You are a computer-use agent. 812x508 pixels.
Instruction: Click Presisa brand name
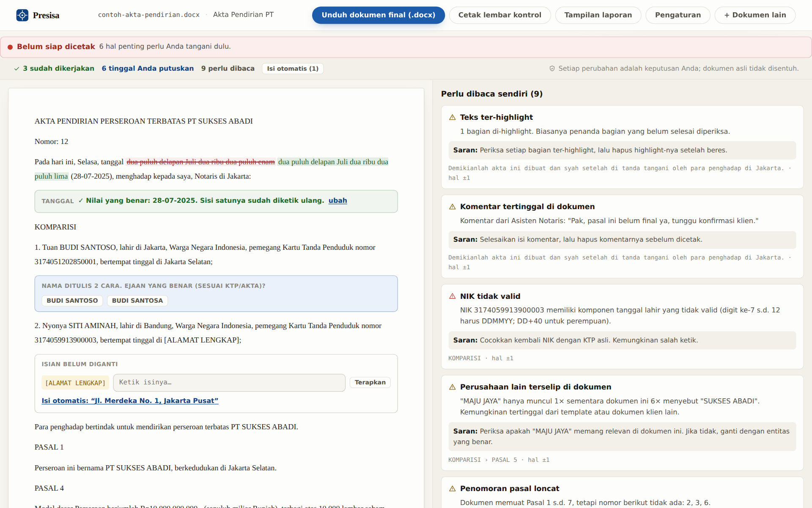click(x=46, y=15)
